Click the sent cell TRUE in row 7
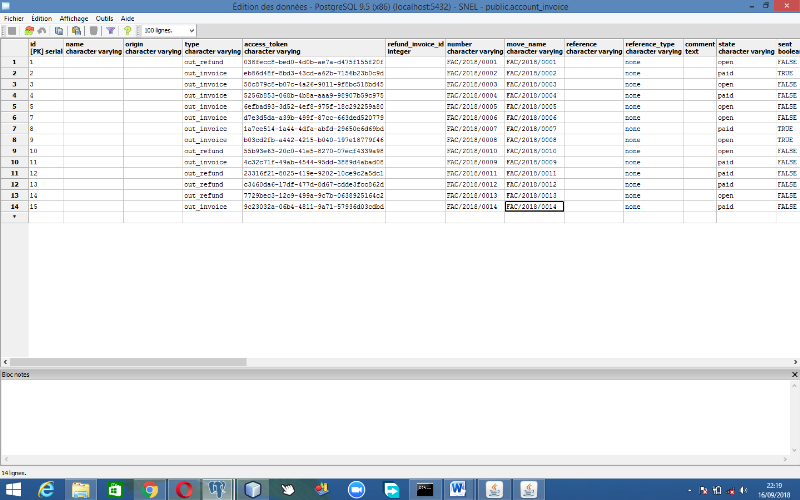 click(788, 129)
